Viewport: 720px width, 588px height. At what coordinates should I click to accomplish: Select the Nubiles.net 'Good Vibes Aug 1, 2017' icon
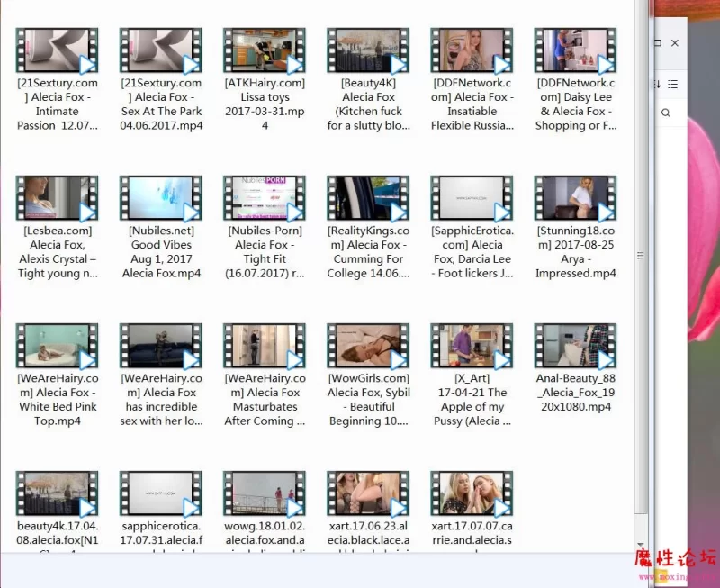click(161, 198)
